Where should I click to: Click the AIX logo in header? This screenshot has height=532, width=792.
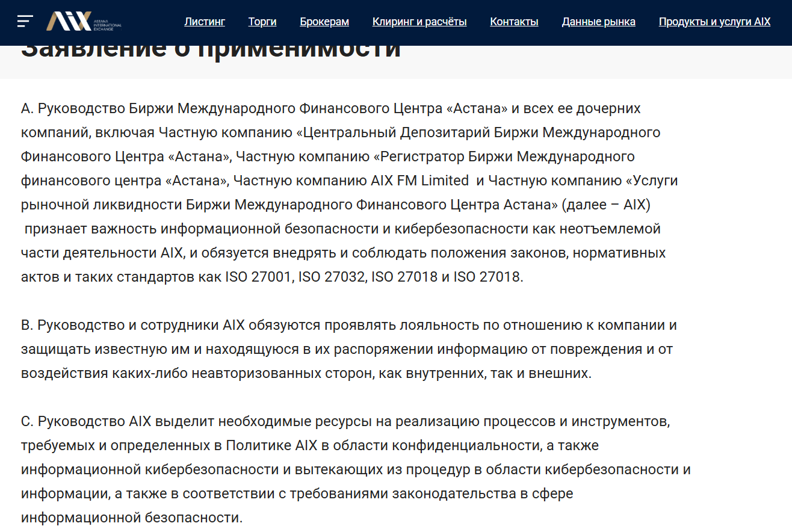click(x=69, y=21)
